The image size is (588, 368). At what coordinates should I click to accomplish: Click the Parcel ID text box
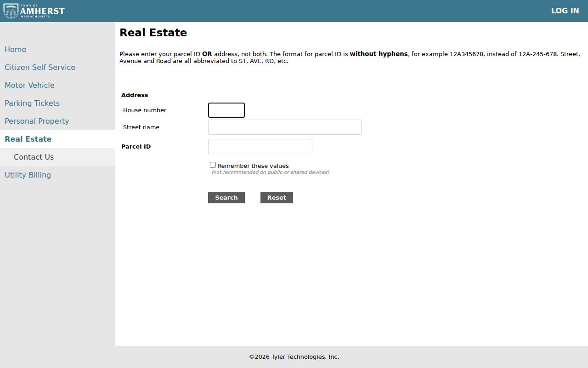[260, 147]
